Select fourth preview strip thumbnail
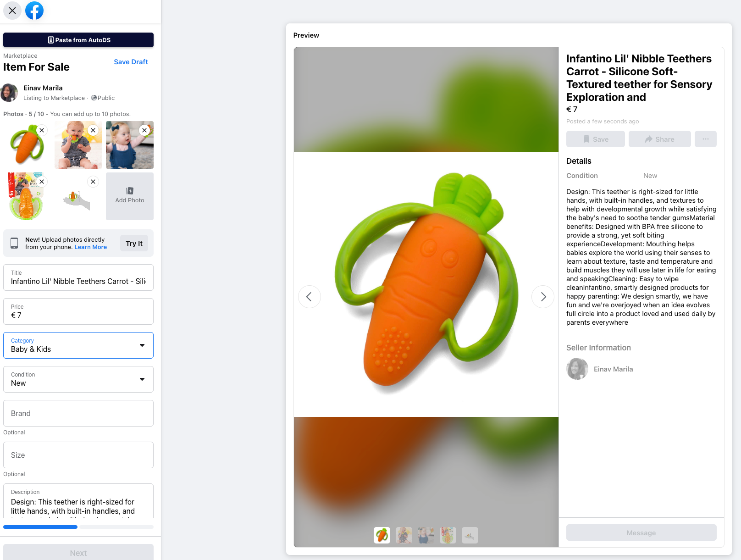The image size is (741, 560). [x=448, y=535]
